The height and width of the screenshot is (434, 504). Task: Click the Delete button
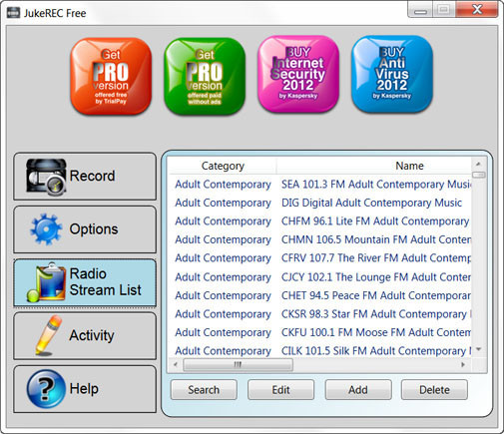434,390
